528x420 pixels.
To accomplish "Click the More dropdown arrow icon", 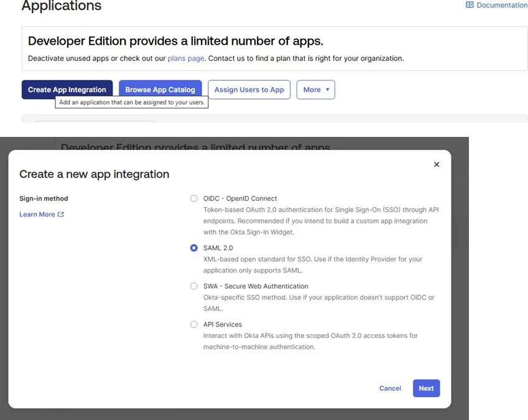I will (326, 90).
